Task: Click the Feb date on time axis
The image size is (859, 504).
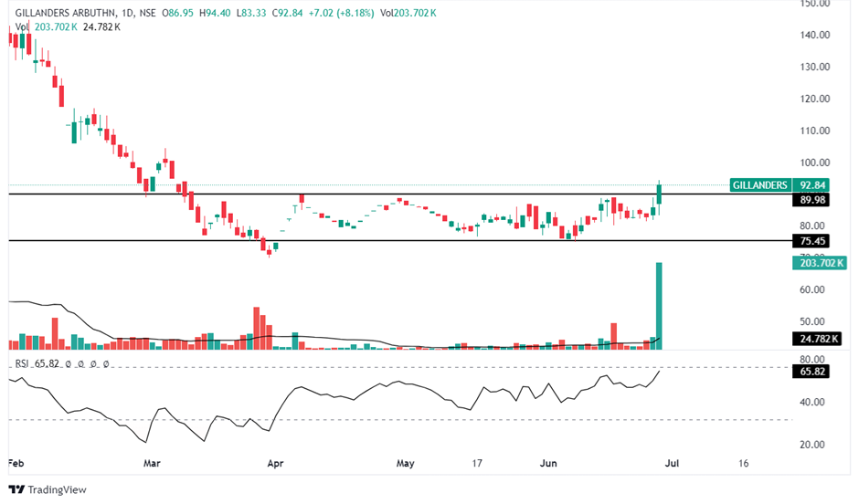Action: [16, 463]
